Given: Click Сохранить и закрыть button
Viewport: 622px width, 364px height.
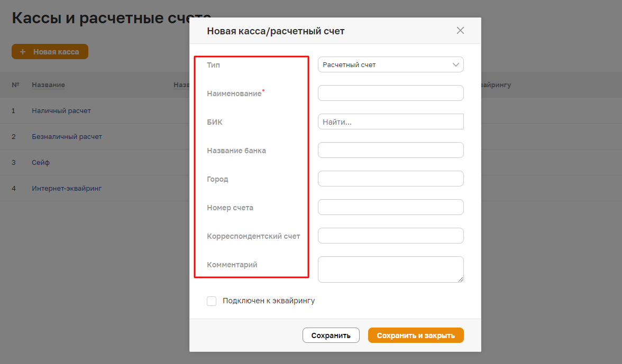Looking at the screenshot, I should (416, 335).
